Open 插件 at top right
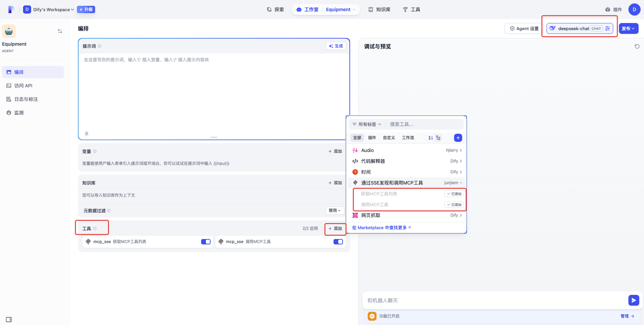Viewport: 644px width, 325px height. coord(614,9)
